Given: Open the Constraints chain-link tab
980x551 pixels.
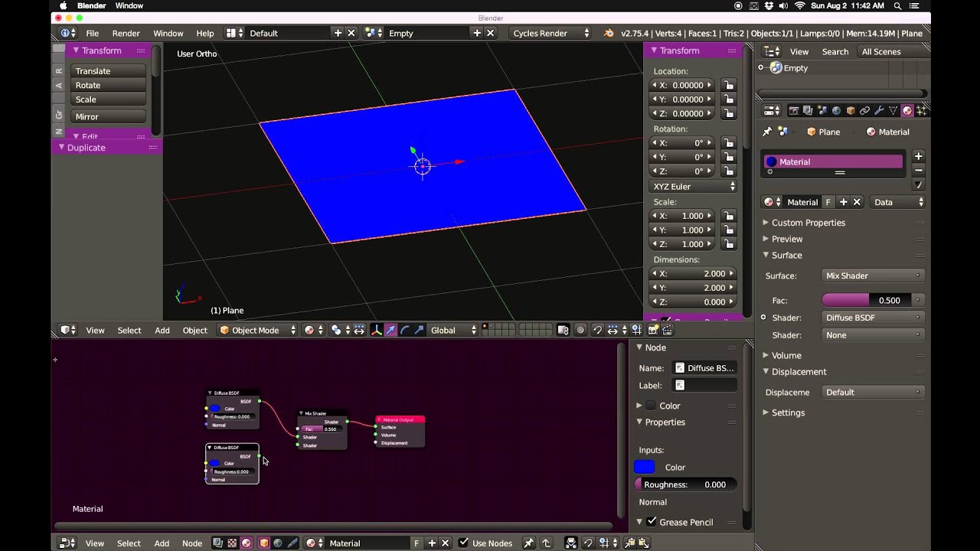Looking at the screenshot, I should 864,111.
